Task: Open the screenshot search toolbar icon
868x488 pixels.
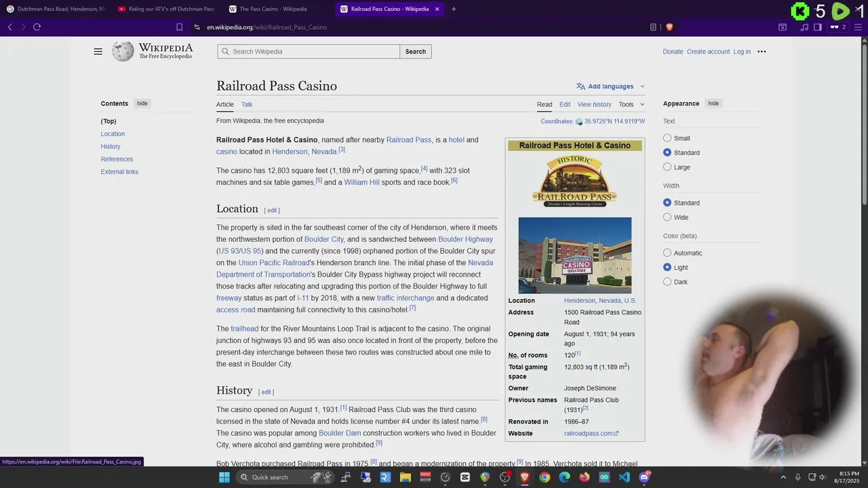Action: (783, 27)
